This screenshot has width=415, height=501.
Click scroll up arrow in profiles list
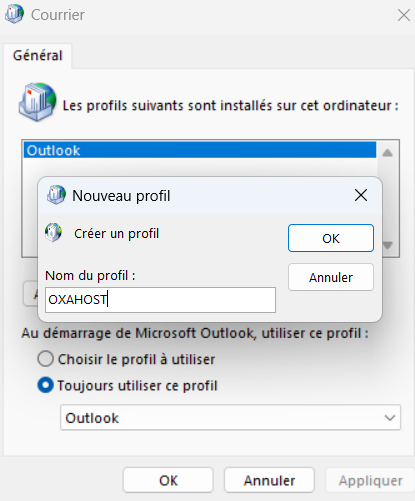pos(387,153)
